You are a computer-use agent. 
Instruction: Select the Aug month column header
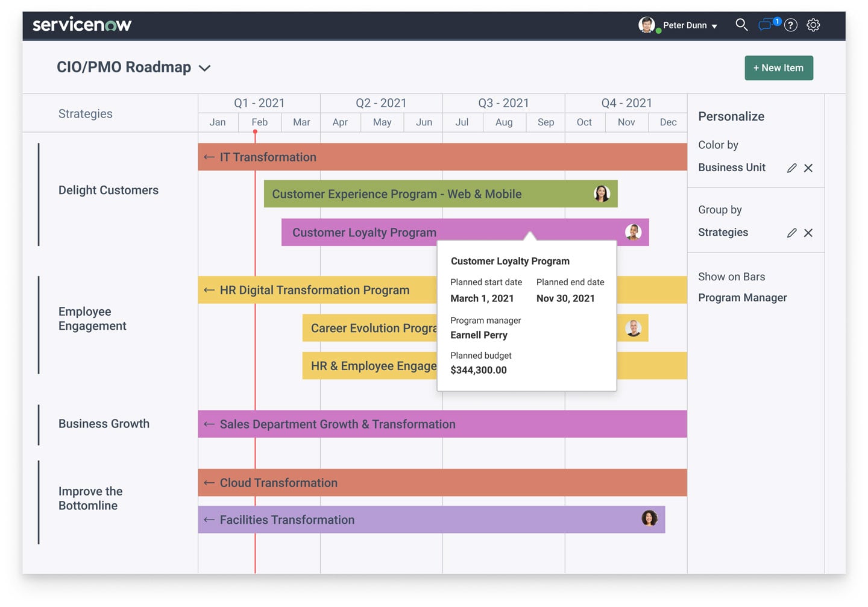(x=504, y=122)
